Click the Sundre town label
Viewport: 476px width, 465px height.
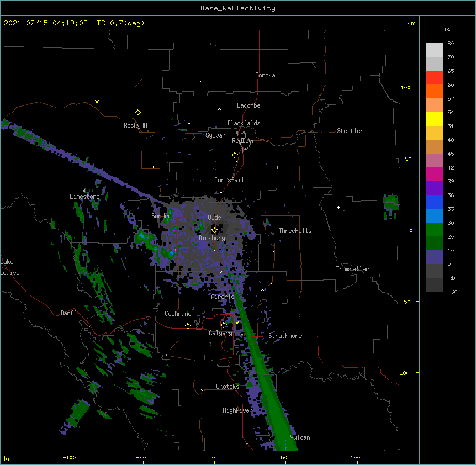click(161, 216)
